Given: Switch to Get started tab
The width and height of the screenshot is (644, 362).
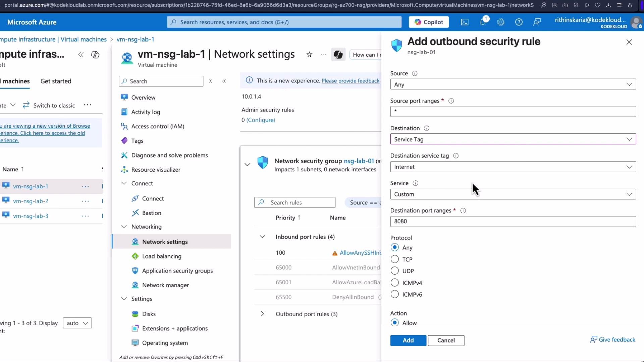Looking at the screenshot, I should [56, 81].
